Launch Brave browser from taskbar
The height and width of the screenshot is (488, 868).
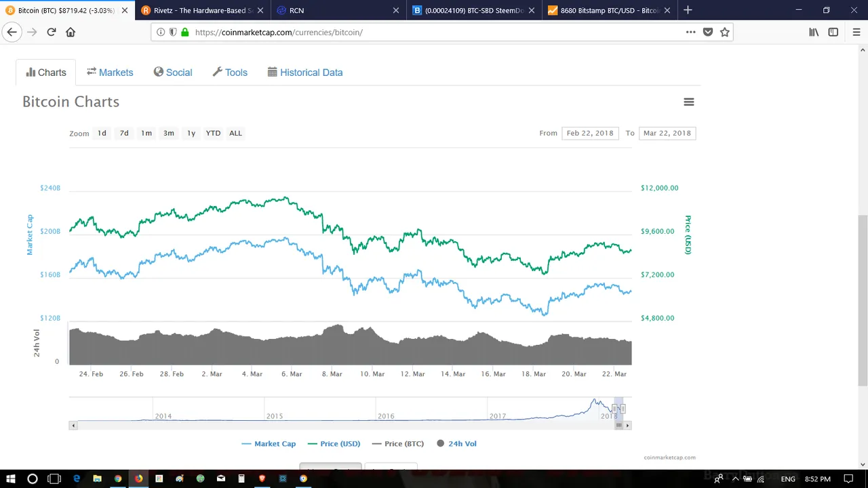pyautogui.click(x=262, y=479)
